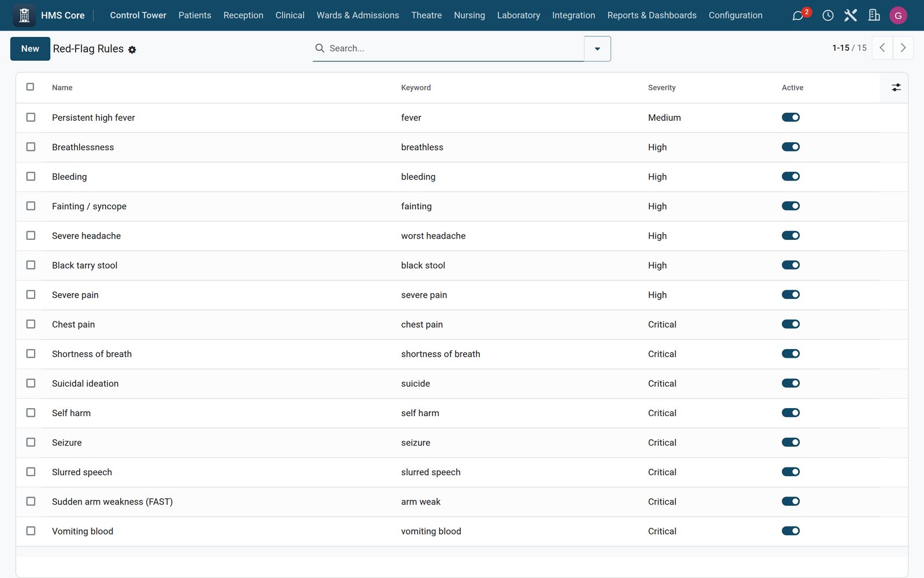Image resolution: width=924 pixels, height=578 pixels.
Task: Open the Configuration menu
Action: [735, 16]
